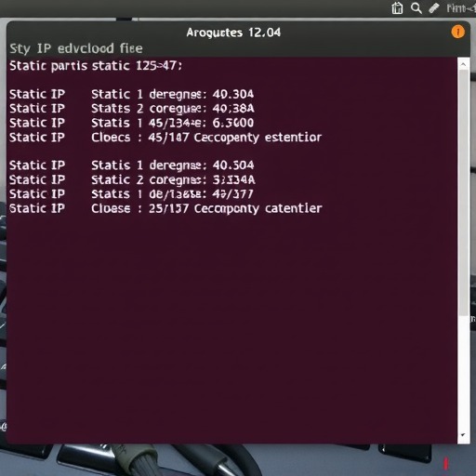Click "Static IP" in the 6.3600 row
Viewport: 476px width, 476px height.
click(37, 123)
